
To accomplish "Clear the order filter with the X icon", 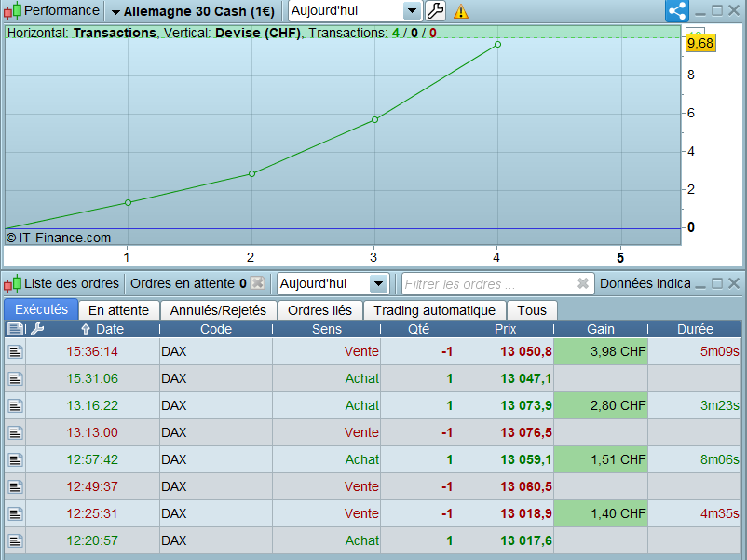I will click(x=583, y=283).
